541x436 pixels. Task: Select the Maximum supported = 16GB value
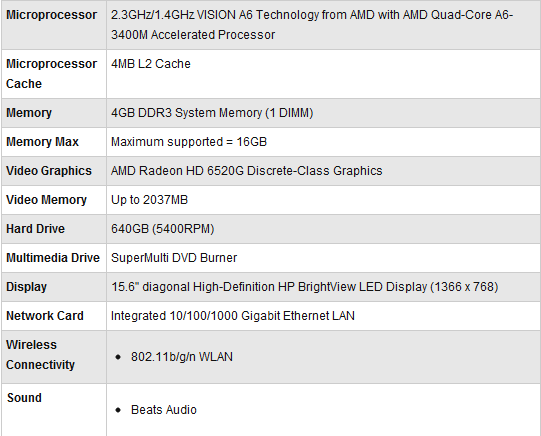pyautogui.click(x=189, y=142)
